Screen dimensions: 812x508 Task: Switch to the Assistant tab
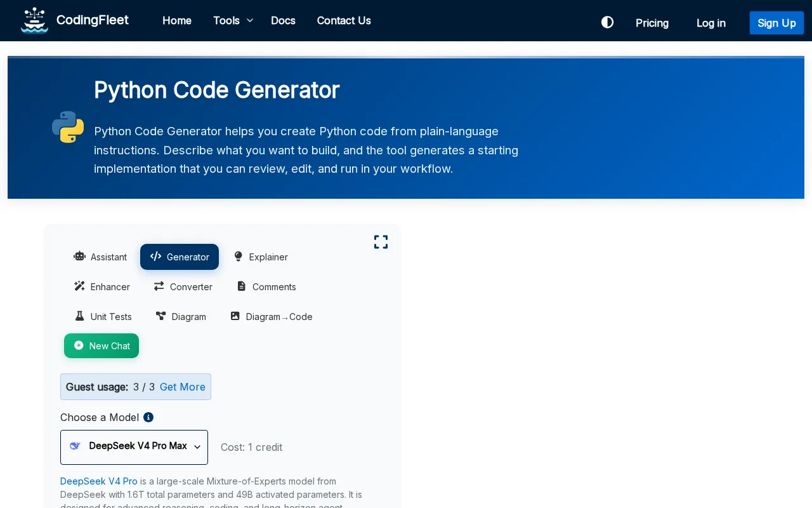coord(100,257)
